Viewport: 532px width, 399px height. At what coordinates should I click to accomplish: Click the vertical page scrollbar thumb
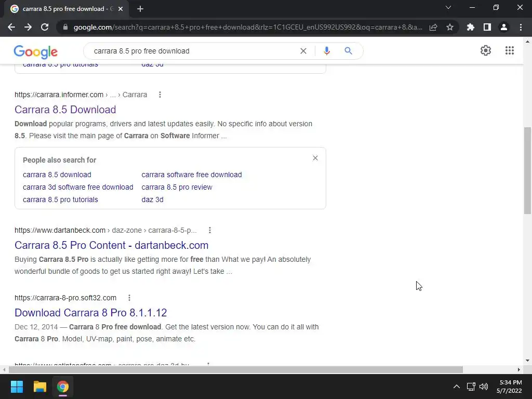tap(527, 170)
